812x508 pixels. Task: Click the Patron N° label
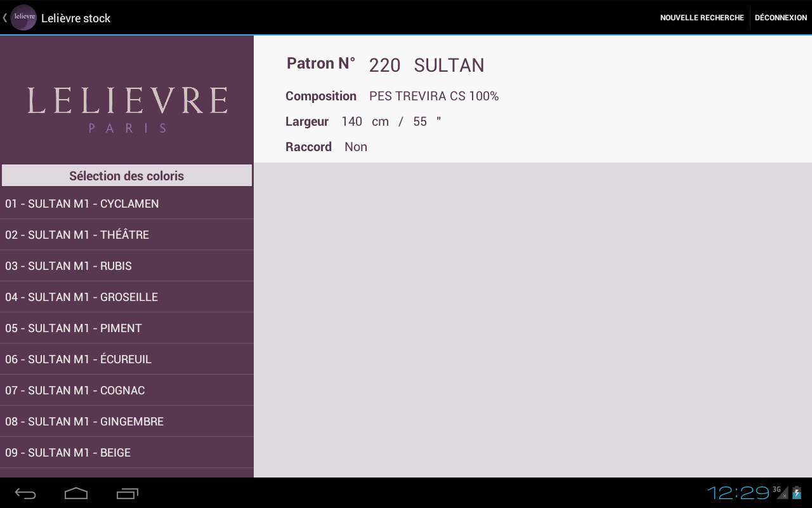coord(321,63)
